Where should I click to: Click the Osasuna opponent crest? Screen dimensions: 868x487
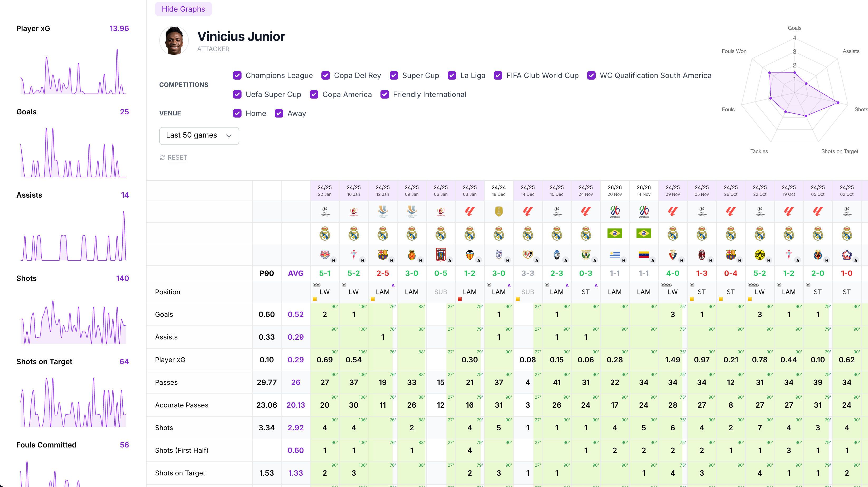(x=673, y=255)
